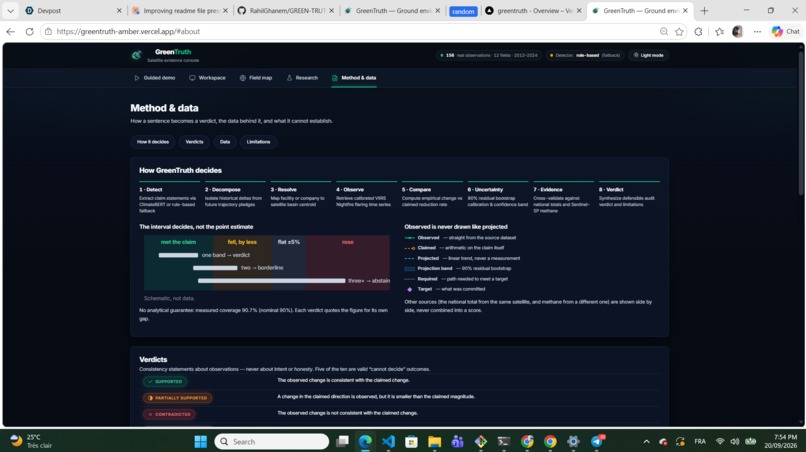Image resolution: width=806 pixels, height=452 pixels.
Task: Click the Limitations pill button
Action: pyautogui.click(x=258, y=142)
